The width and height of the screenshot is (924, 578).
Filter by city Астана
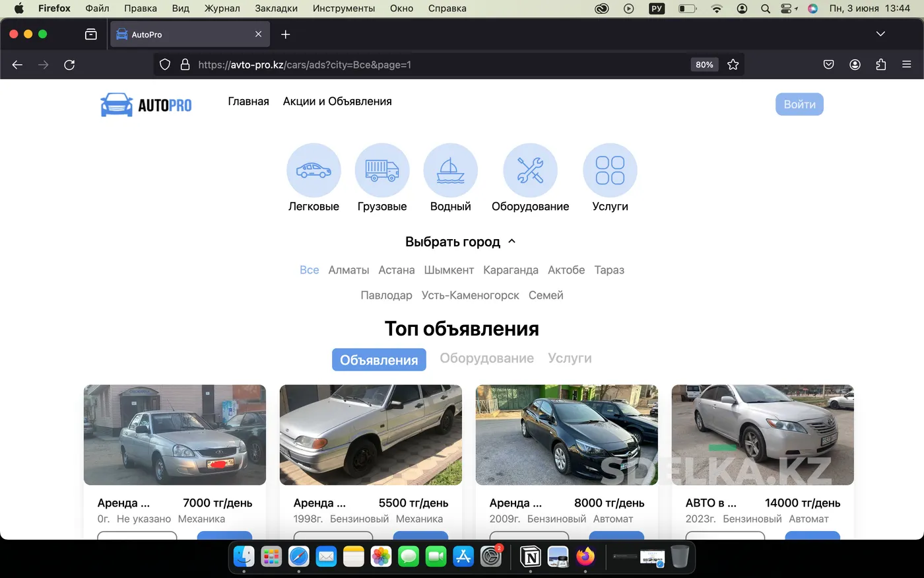click(x=397, y=270)
